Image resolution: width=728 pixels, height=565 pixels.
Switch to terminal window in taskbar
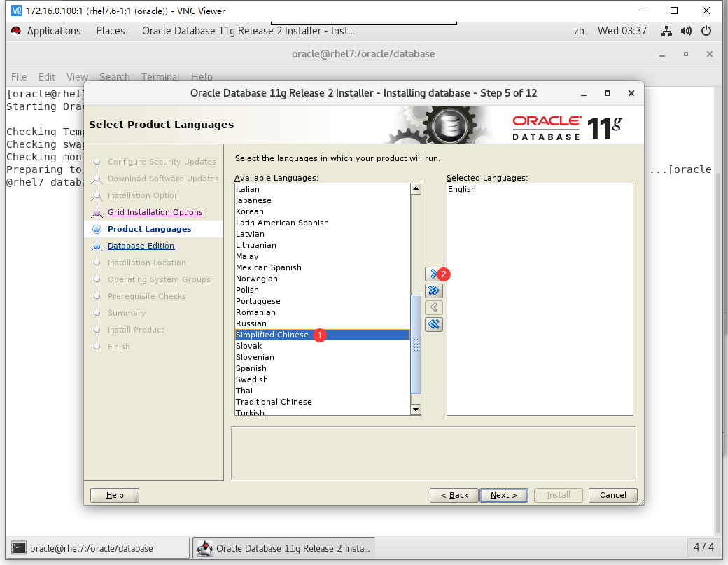point(99,547)
